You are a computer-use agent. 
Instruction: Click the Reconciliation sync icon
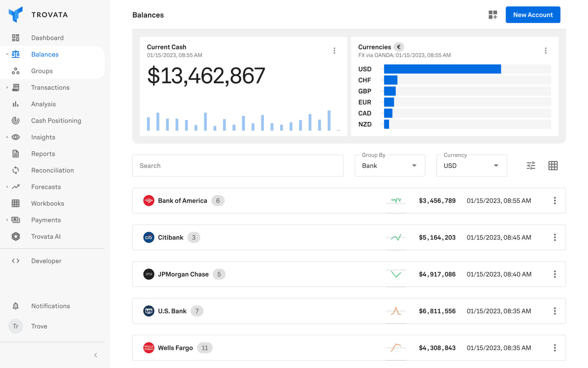(x=16, y=170)
